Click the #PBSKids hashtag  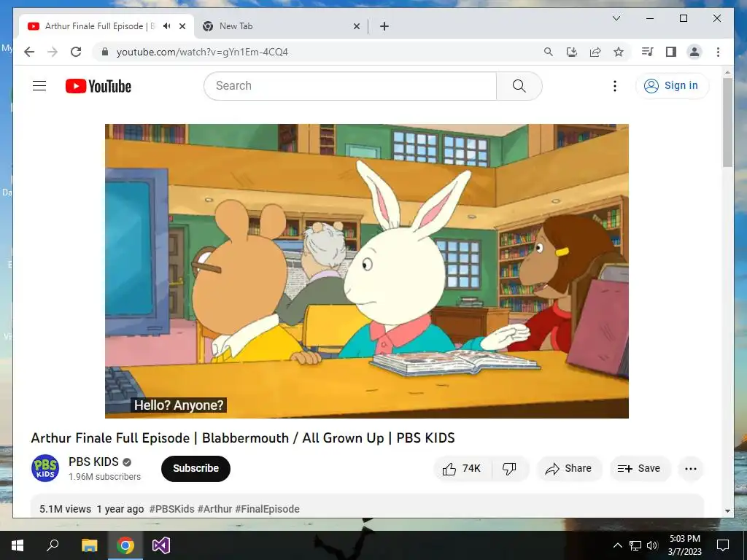(171, 509)
